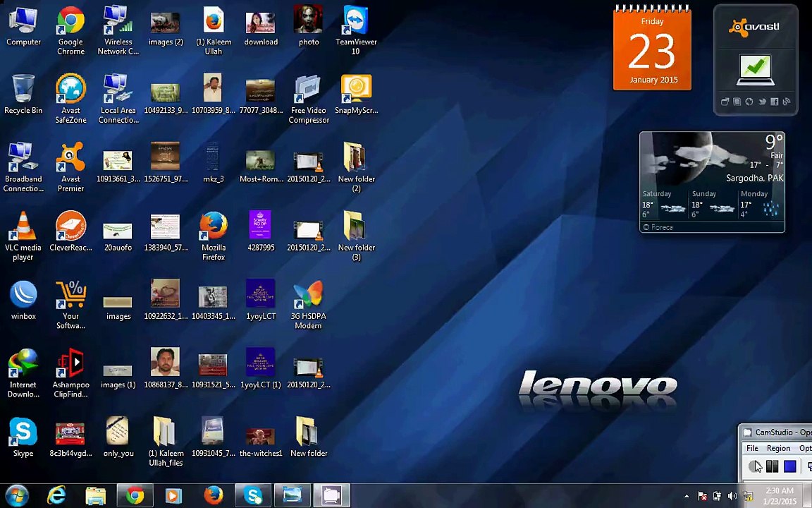Open the Region menu in CamStudio
Screen dimensions: 812x508
(x=778, y=449)
